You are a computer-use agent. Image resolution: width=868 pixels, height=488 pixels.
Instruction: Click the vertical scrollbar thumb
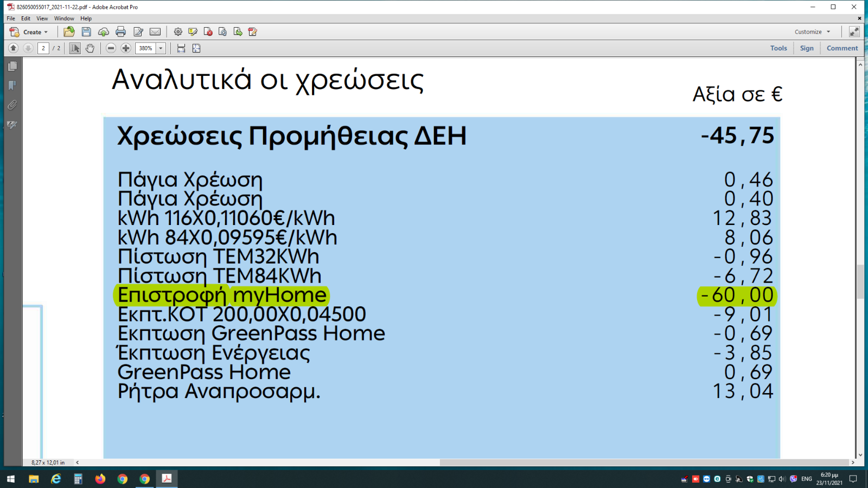tap(860, 281)
